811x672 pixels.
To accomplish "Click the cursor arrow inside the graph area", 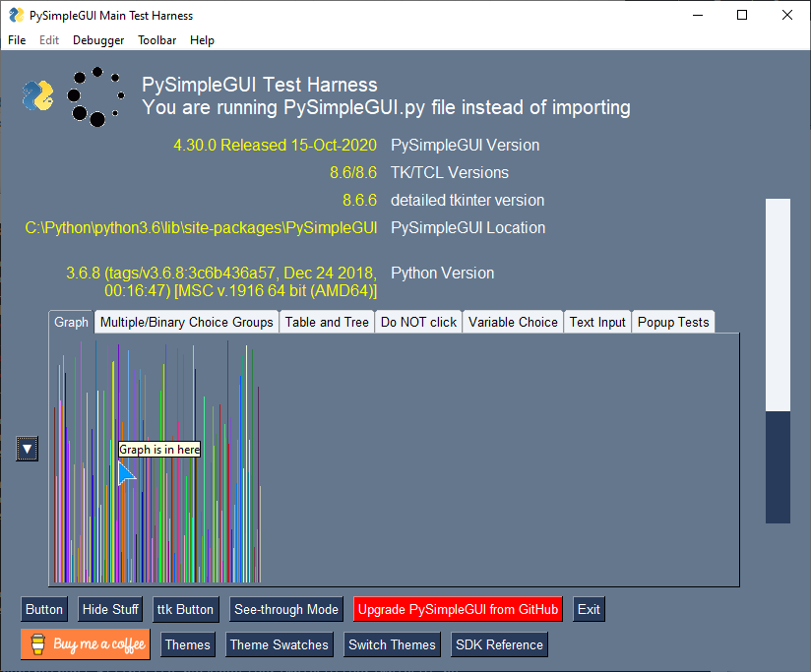I will [x=126, y=473].
